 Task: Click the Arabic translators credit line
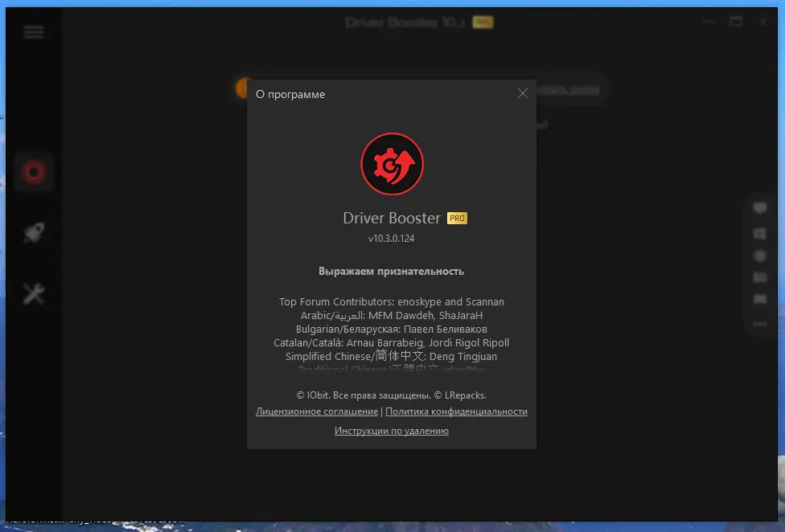click(392, 316)
